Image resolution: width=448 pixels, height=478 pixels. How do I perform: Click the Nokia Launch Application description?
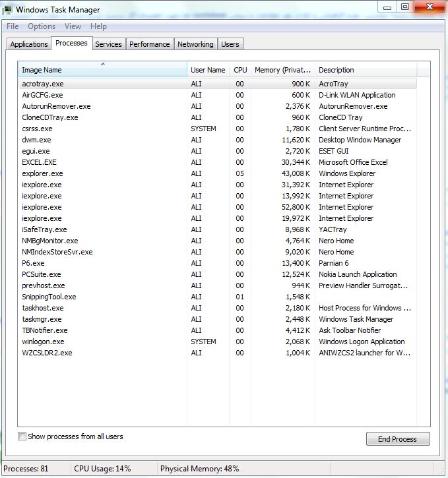click(358, 274)
